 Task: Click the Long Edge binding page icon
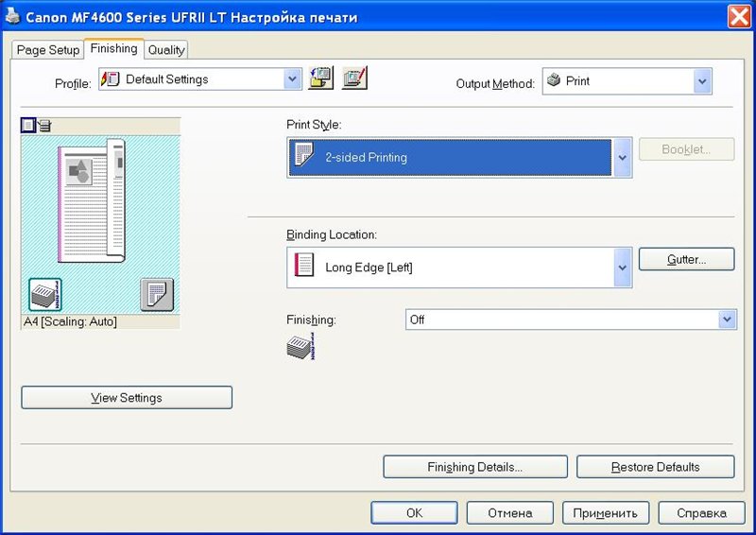(304, 267)
